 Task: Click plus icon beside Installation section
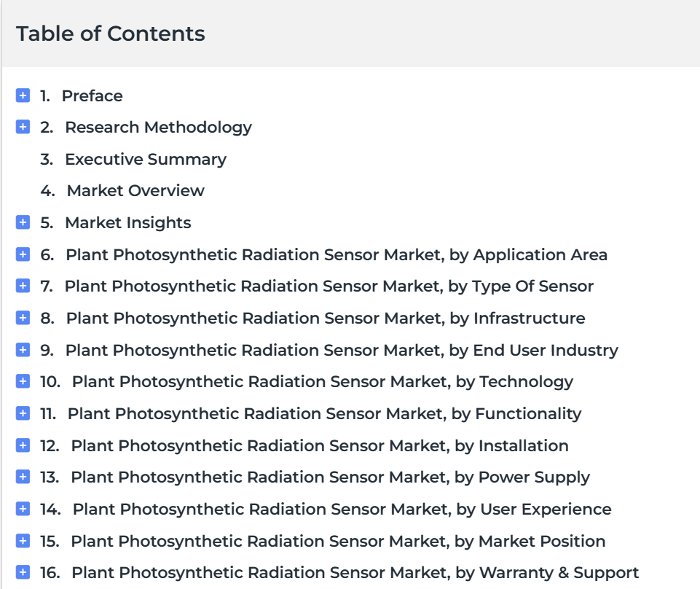(23, 445)
